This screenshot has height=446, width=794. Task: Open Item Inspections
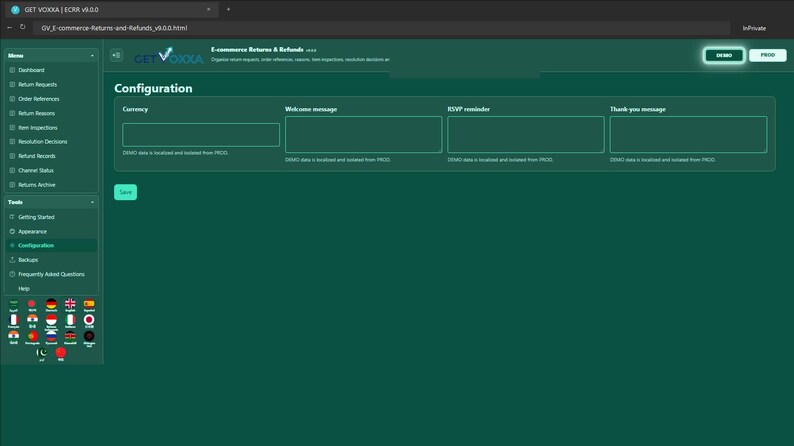tap(51, 128)
